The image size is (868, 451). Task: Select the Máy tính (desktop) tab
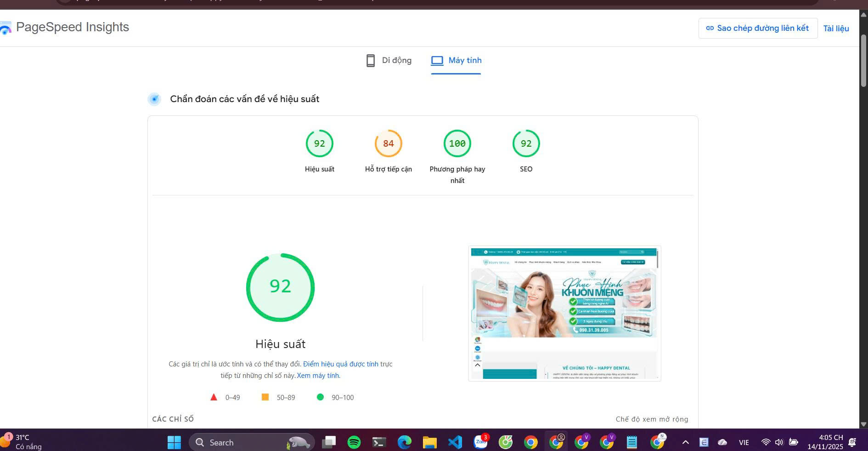[x=456, y=61]
